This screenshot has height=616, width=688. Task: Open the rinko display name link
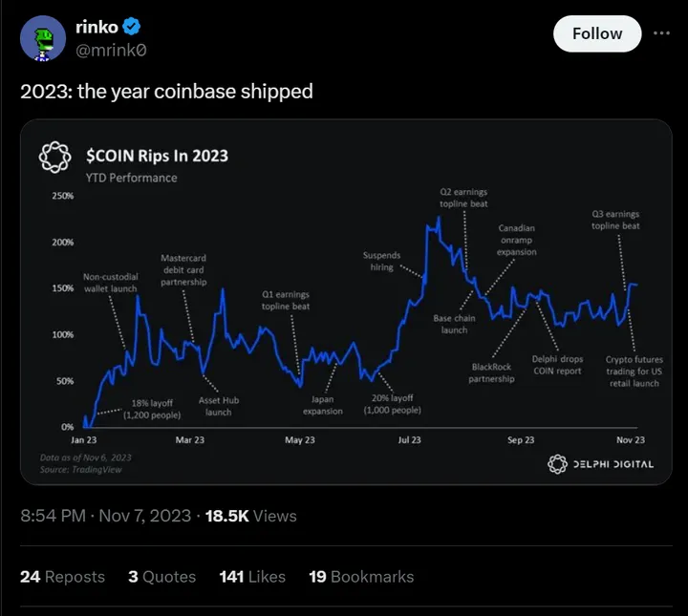click(x=97, y=28)
